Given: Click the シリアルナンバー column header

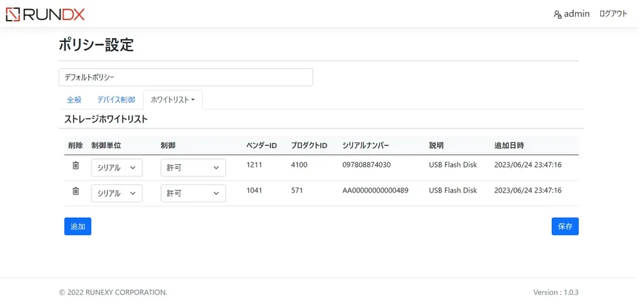Looking at the screenshot, I should tap(366, 146).
